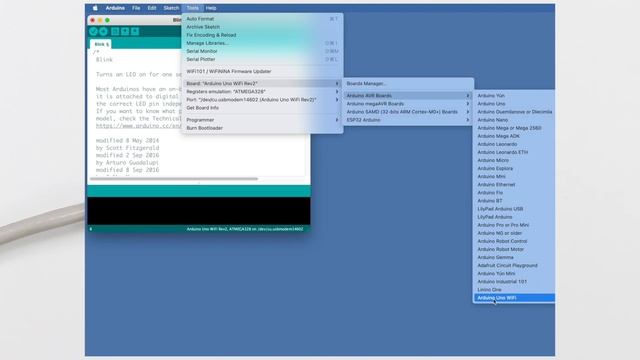Viewport: 640px width, 360px height.
Task: Select Fix Encoding & Reload
Action: (x=262, y=35)
